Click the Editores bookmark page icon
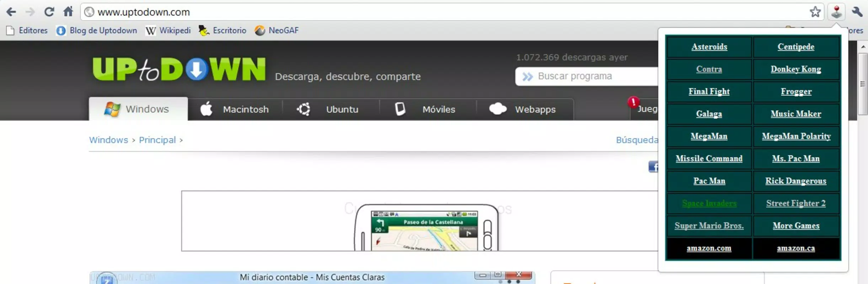The image size is (868, 284). tap(10, 31)
